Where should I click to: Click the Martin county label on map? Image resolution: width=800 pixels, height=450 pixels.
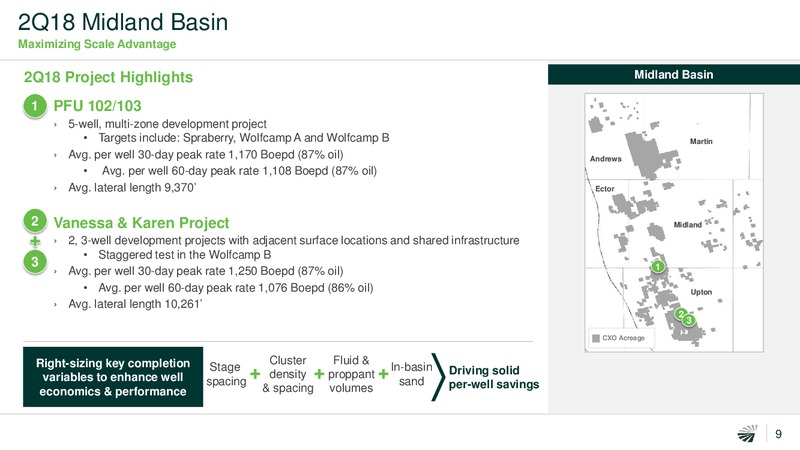(x=701, y=141)
